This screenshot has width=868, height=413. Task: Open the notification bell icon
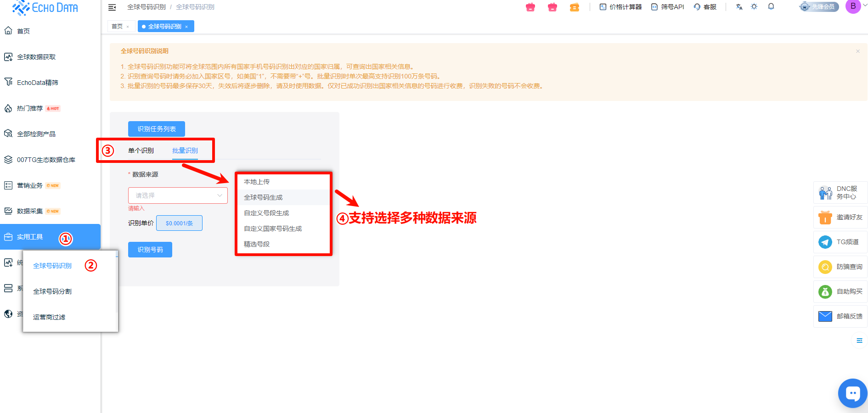point(771,7)
